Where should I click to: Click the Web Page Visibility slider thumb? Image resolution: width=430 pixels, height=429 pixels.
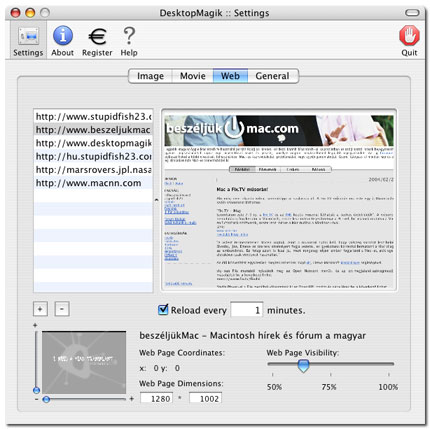(x=303, y=366)
